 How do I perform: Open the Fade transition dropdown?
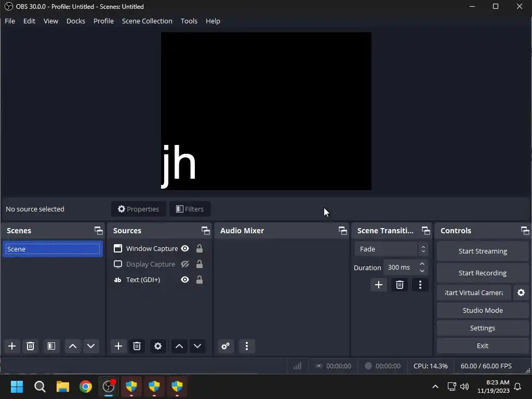(392, 249)
